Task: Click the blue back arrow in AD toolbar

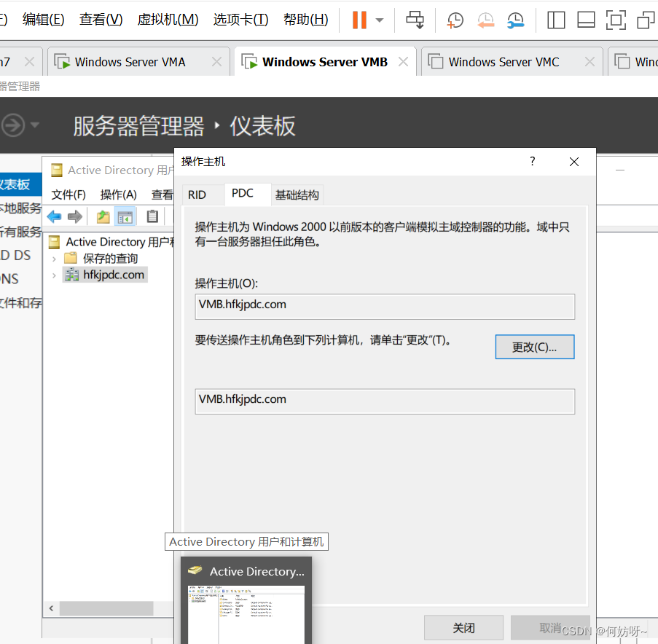Action: click(55, 216)
